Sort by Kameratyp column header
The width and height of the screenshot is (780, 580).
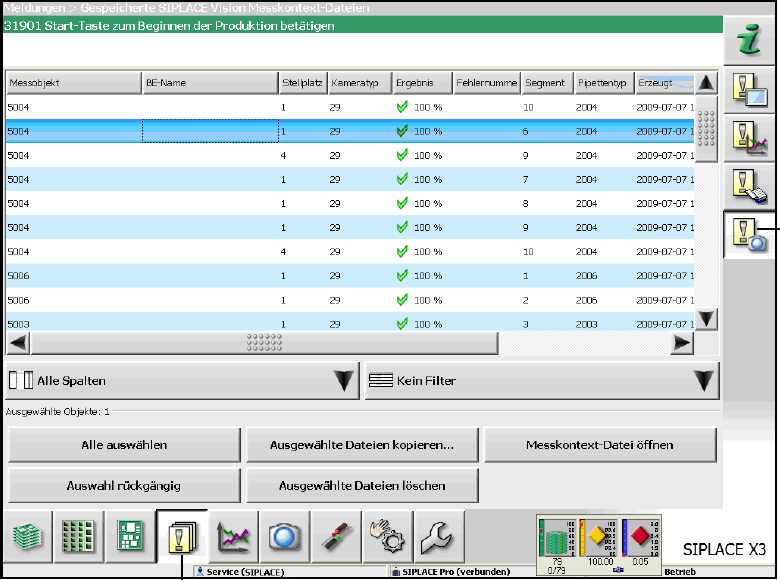[x=360, y=83]
